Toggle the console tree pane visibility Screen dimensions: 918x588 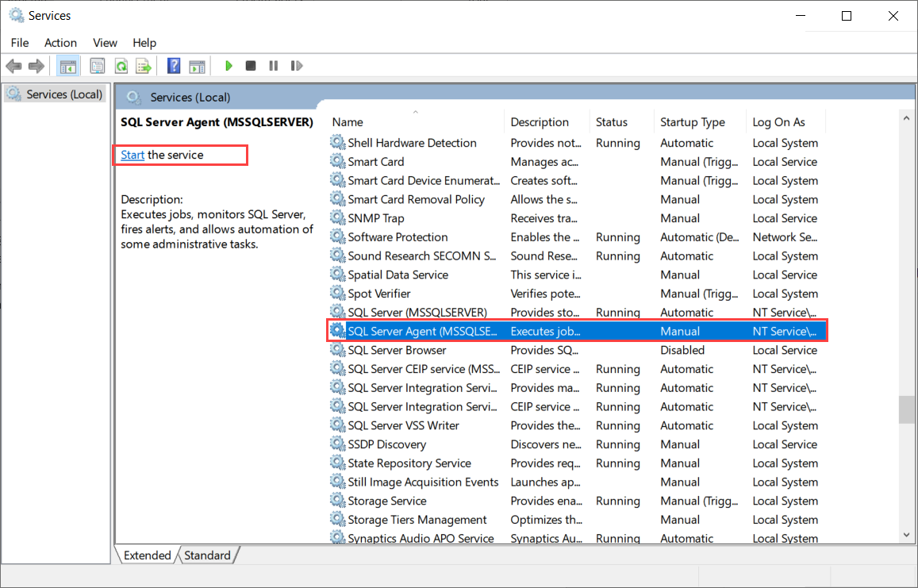pos(68,65)
